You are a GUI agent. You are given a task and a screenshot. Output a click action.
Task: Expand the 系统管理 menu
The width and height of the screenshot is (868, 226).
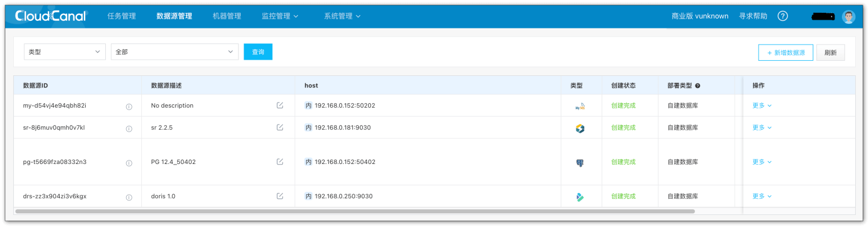tap(343, 16)
